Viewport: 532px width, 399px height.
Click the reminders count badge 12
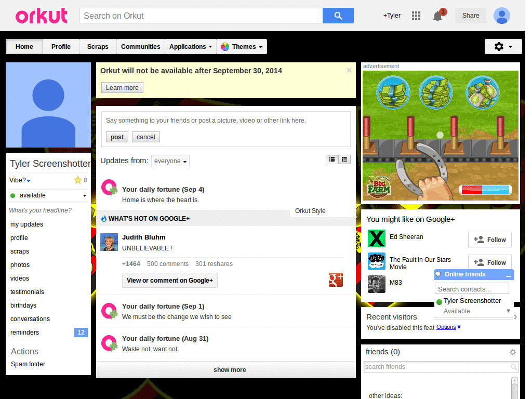coord(81,332)
